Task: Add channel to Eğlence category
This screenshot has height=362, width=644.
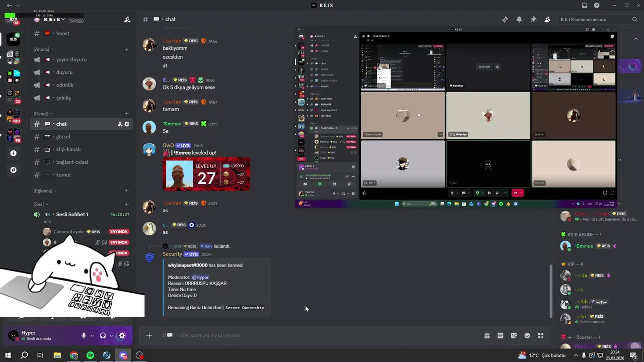Action: (x=127, y=191)
